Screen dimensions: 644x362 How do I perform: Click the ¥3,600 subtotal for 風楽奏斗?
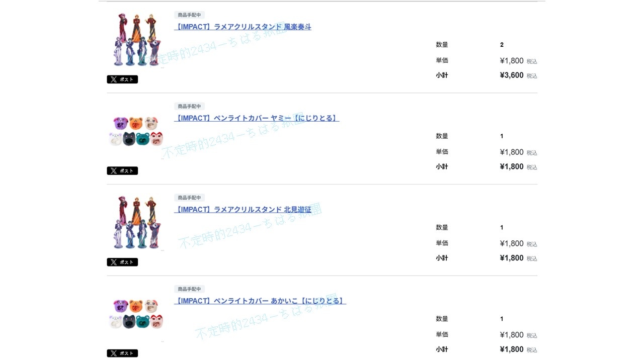pos(512,75)
